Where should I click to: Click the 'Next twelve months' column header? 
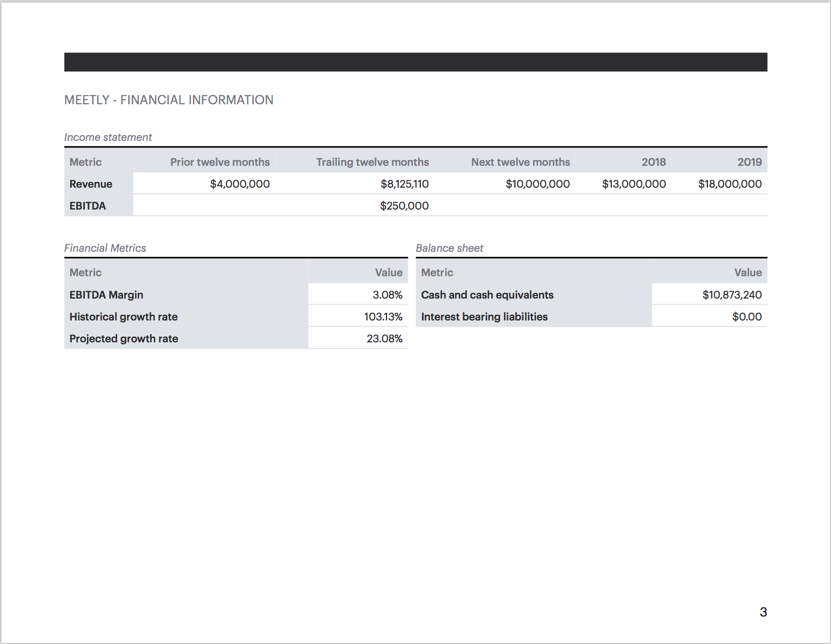(x=521, y=162)
